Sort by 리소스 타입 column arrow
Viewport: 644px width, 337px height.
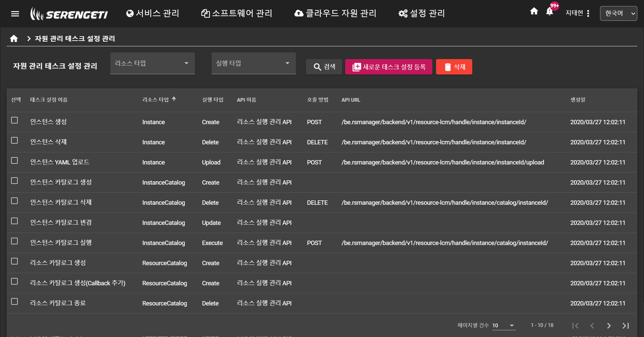[x=174, y=99]
